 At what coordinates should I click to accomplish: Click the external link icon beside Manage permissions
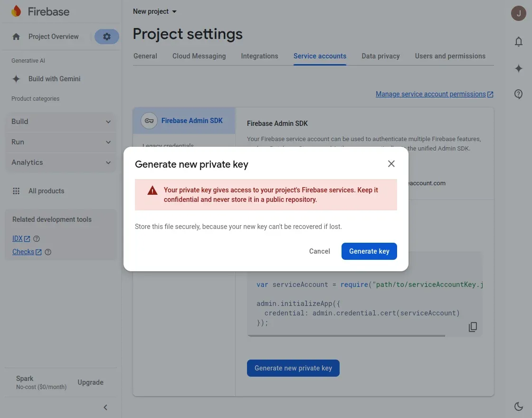pos(490,95)
